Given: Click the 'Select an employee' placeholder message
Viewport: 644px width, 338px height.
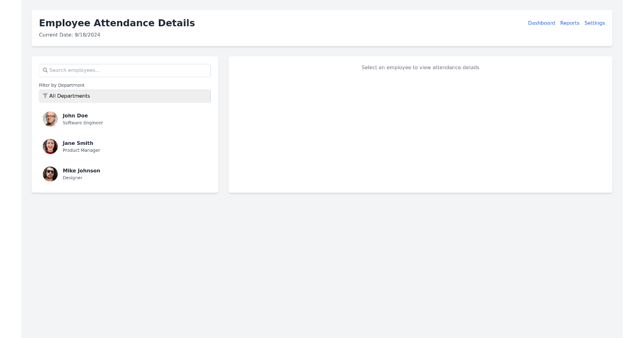Looking at the screenshot, I should pos(420,68).
